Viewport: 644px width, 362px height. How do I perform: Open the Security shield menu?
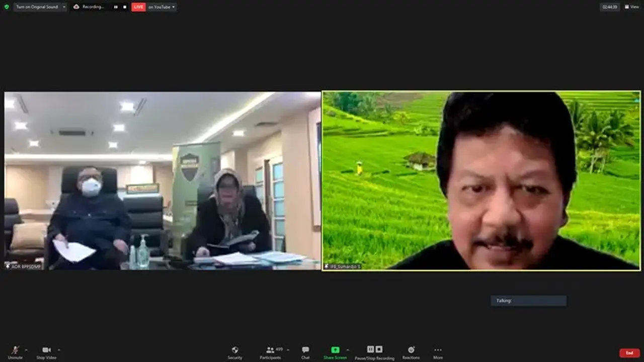[x=235, y=352]
